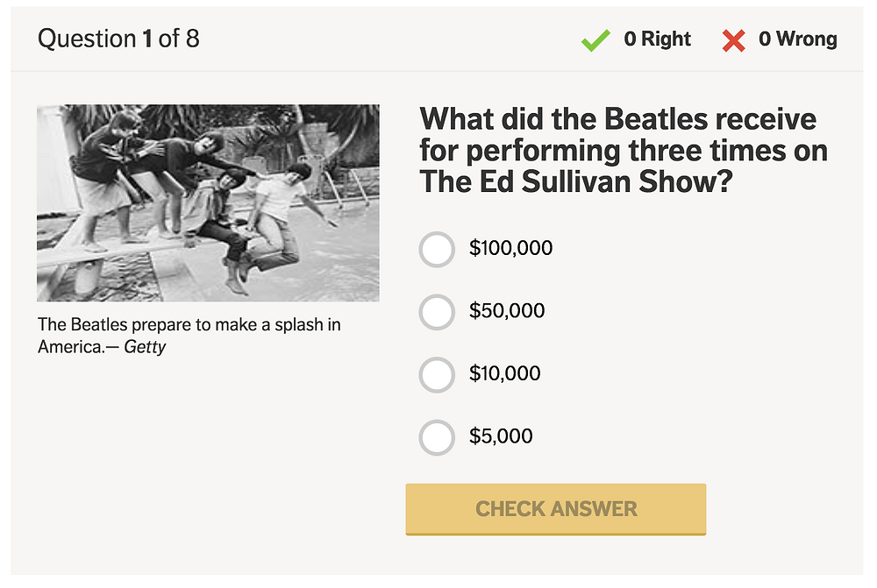Choose the $50,000 radio option
This screenshot has height=588, width=877.
[437, 312]
